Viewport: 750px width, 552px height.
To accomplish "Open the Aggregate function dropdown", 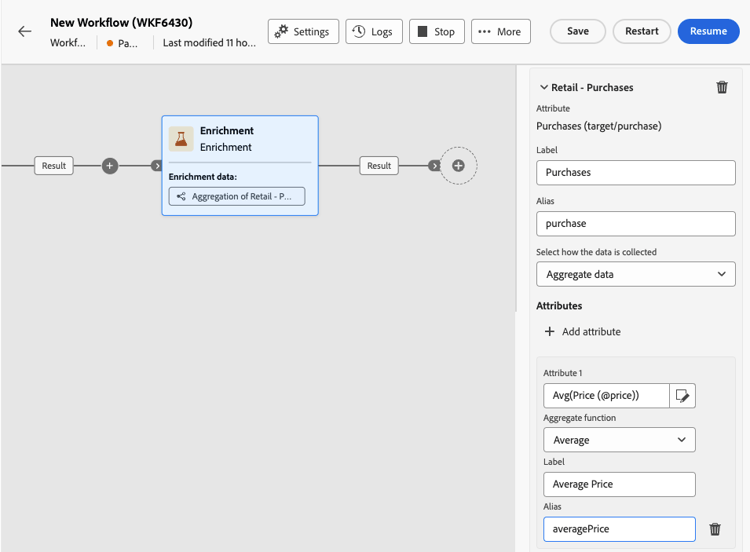I will coord(619,440).
